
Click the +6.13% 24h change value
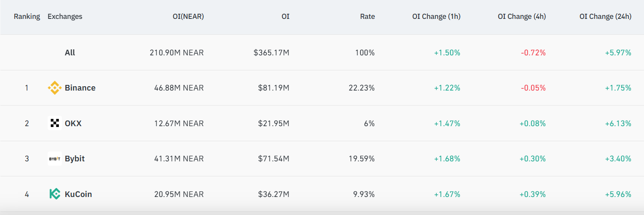[618, 123]
